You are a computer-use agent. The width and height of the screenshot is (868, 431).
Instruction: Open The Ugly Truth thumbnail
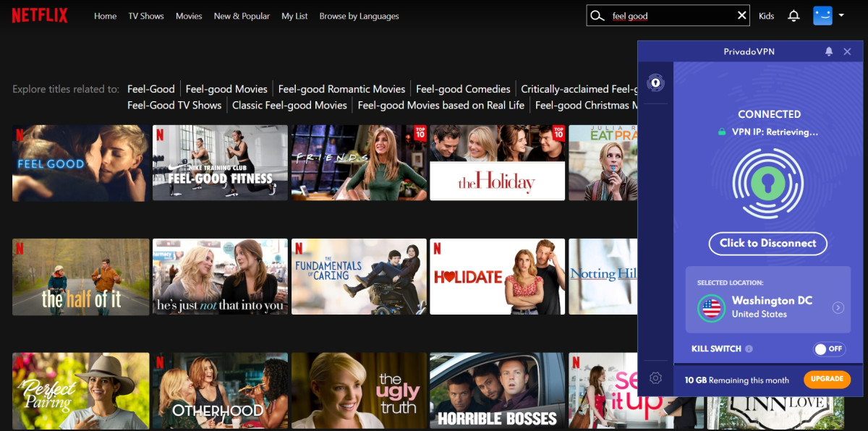coord(359,391)
